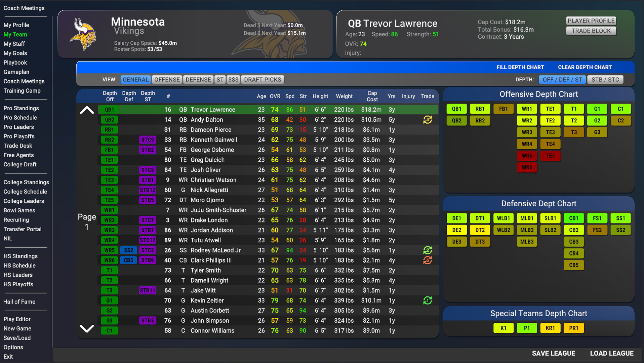The image size is (644, 363).
Task: Click CLEAR DEPTH CHART
Action: (585, 67)
